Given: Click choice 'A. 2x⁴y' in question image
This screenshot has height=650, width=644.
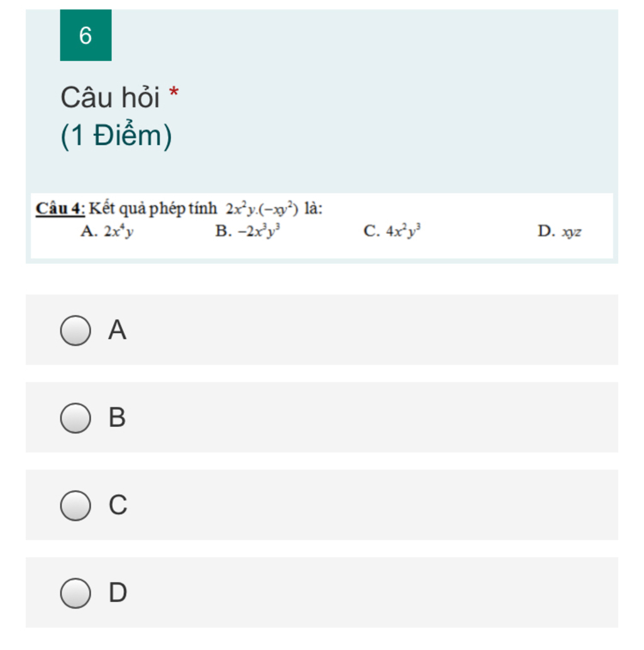Looking at the screenshot, I should (x=107, y=231).
